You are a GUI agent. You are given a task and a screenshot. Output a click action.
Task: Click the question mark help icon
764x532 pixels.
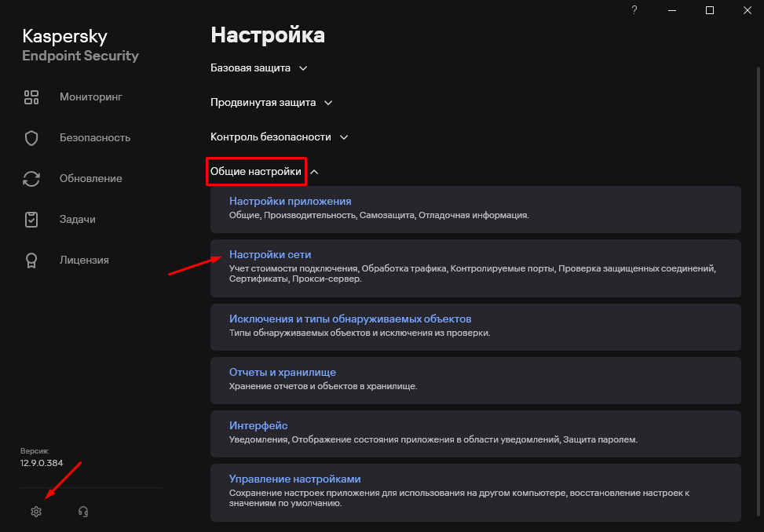[634, 10]
